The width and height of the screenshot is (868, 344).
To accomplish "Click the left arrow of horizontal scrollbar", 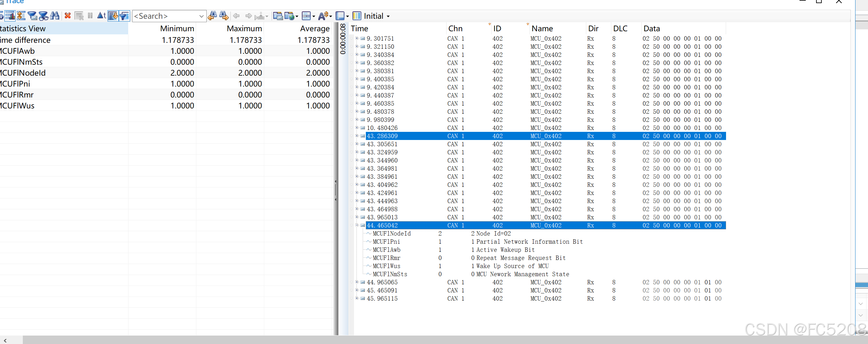I will click(5, 341).
